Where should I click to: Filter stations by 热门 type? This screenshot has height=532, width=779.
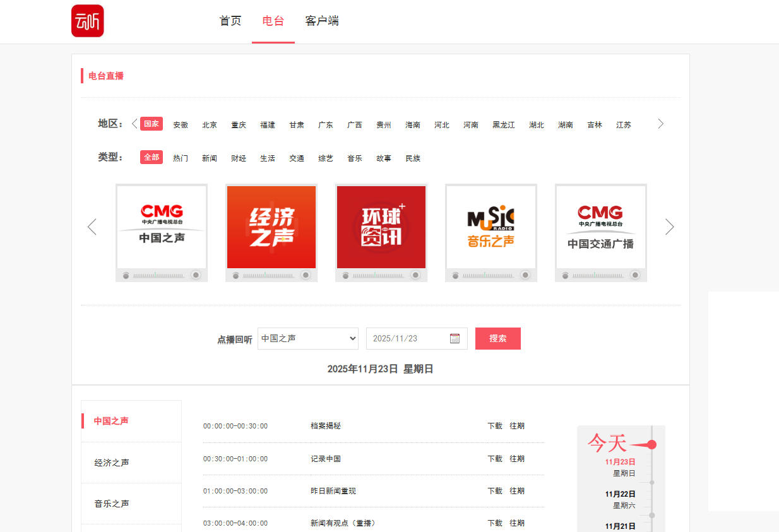181,158
